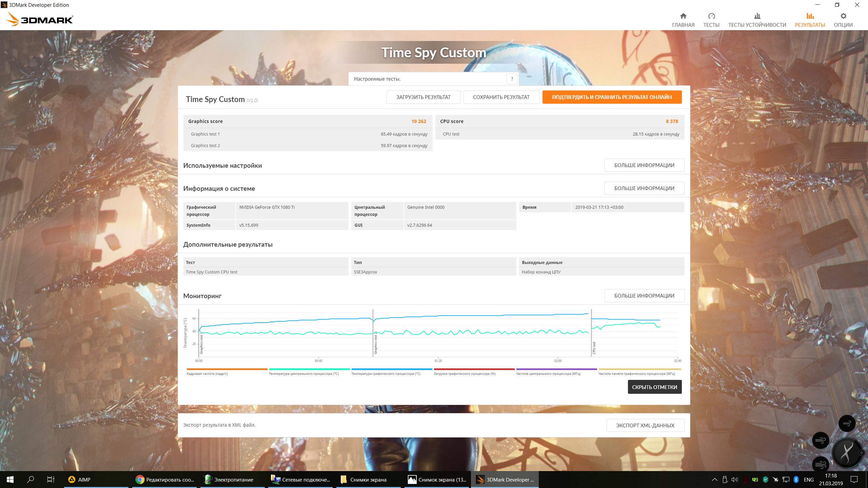Click the orange compare result online button

click(611, 97)
